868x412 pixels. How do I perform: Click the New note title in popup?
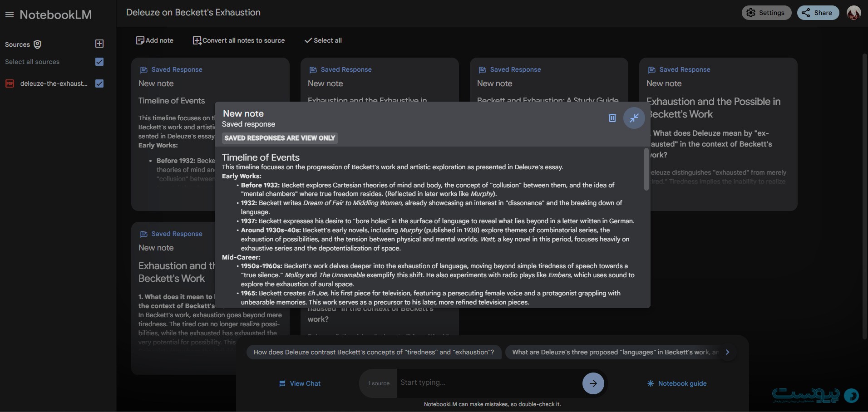pyautogui.click(x=243, y=113)
